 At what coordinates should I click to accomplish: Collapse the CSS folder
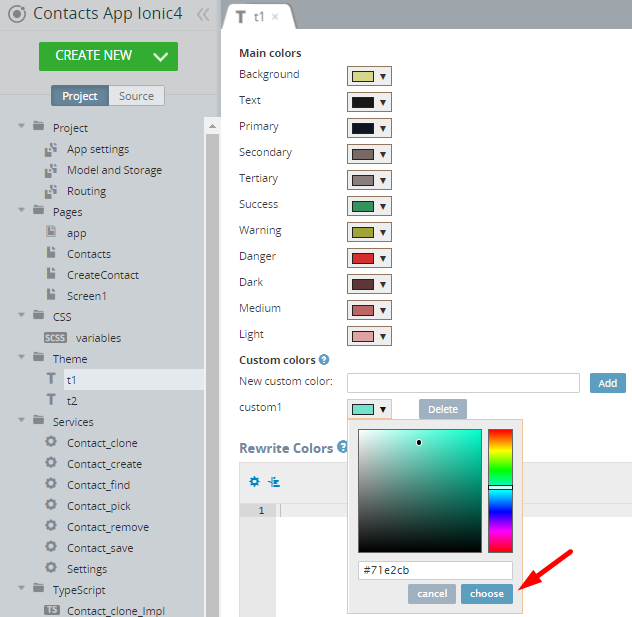22,315
